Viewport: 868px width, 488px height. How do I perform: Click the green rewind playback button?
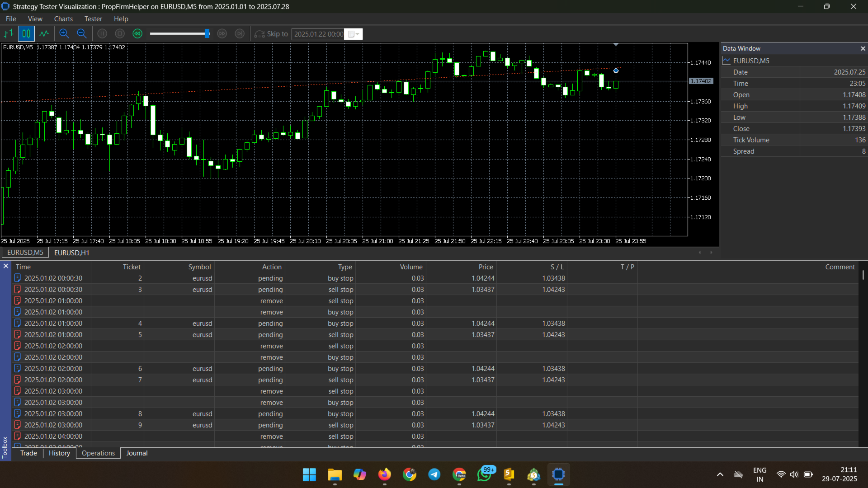(x=137, y=33)
